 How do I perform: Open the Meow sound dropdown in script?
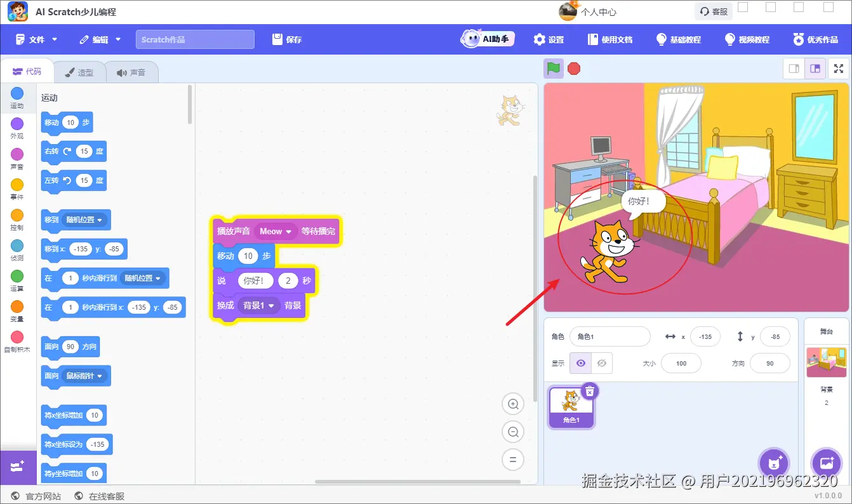point(275,232)
